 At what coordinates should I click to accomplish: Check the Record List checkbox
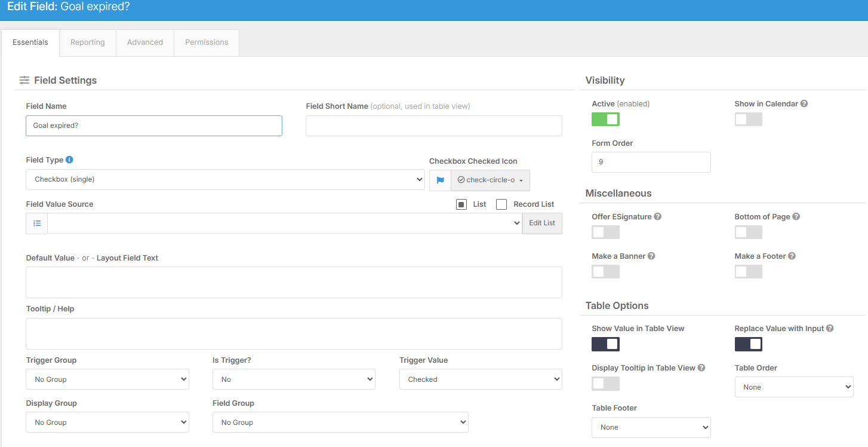(x=501, y=204)
